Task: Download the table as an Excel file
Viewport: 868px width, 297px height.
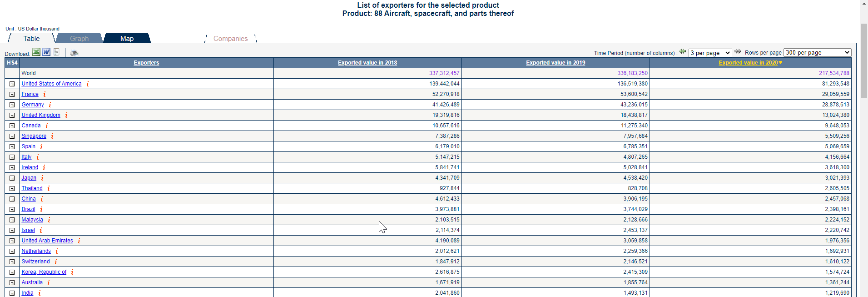Action: point(36,52)
